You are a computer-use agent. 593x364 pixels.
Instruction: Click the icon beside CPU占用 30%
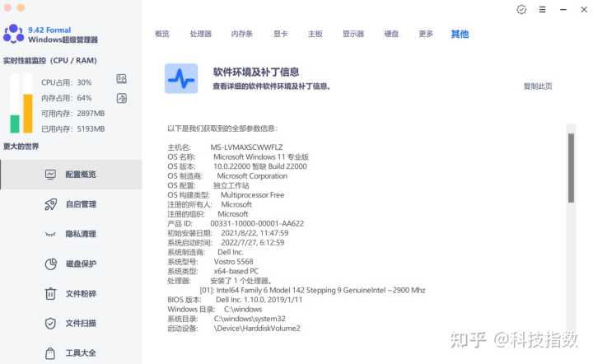coord(121,78)
